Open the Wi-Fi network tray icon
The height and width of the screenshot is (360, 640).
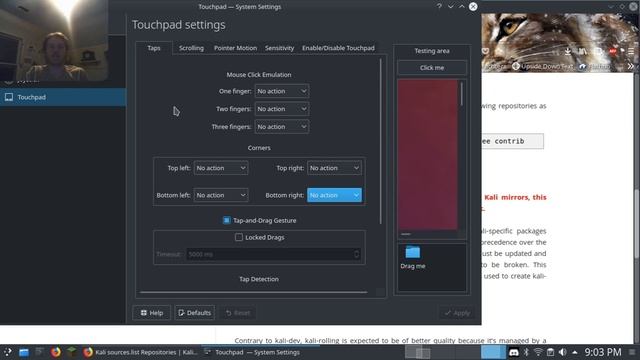click(x=538, y=352)
